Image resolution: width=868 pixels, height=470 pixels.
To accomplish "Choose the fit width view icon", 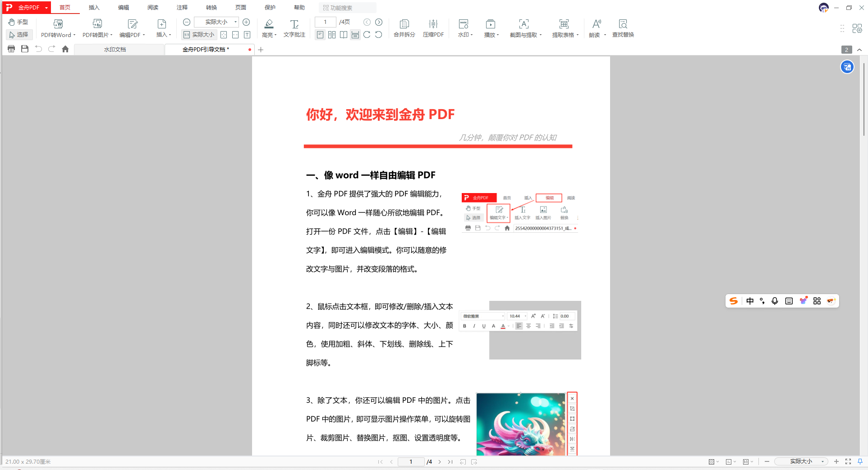I will (x=235, y=35).
